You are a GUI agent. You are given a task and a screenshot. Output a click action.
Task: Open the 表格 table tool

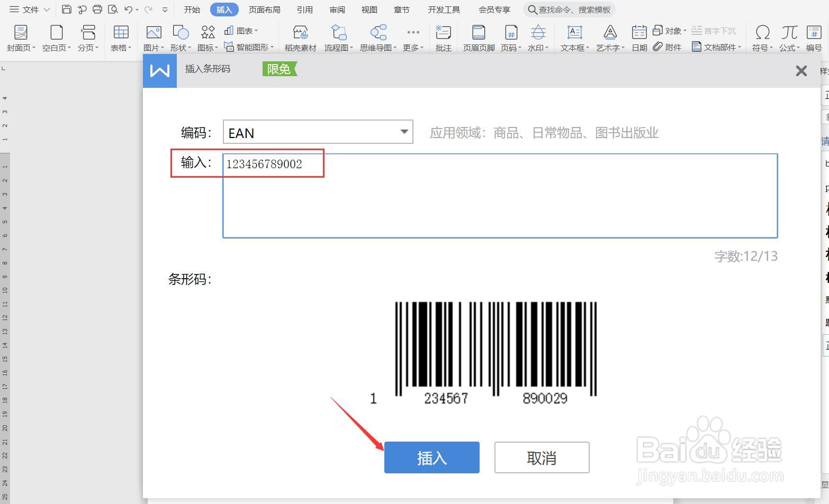(121, 38)
